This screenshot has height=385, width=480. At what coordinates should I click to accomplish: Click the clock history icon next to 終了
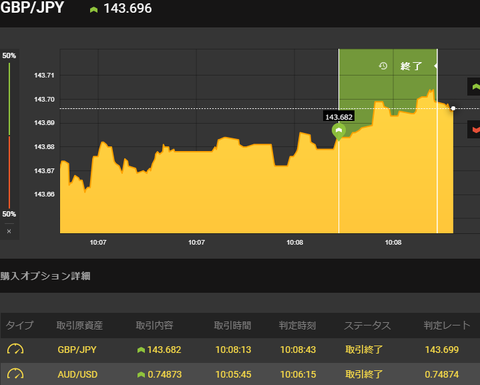tap(383, 66)
